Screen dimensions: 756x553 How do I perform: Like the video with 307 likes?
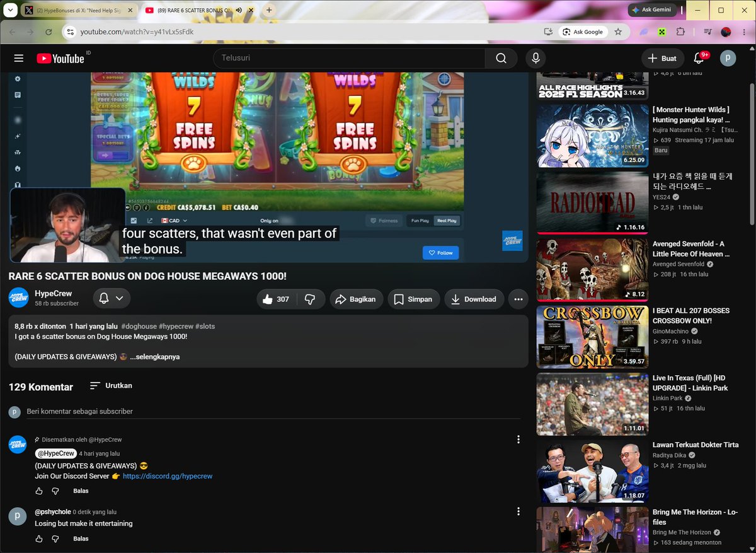click(275, 300)
